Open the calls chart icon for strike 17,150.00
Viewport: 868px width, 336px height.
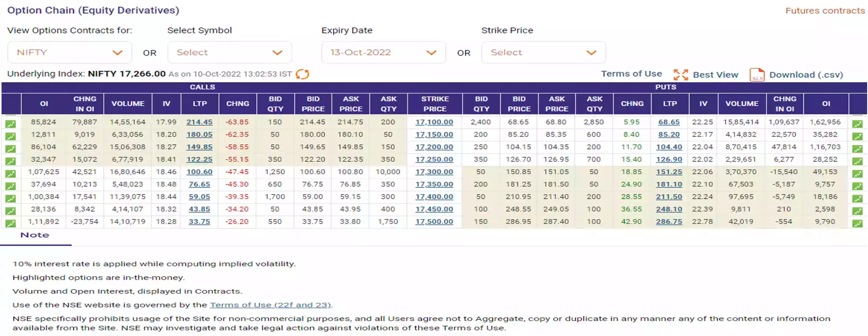point(10,136)
